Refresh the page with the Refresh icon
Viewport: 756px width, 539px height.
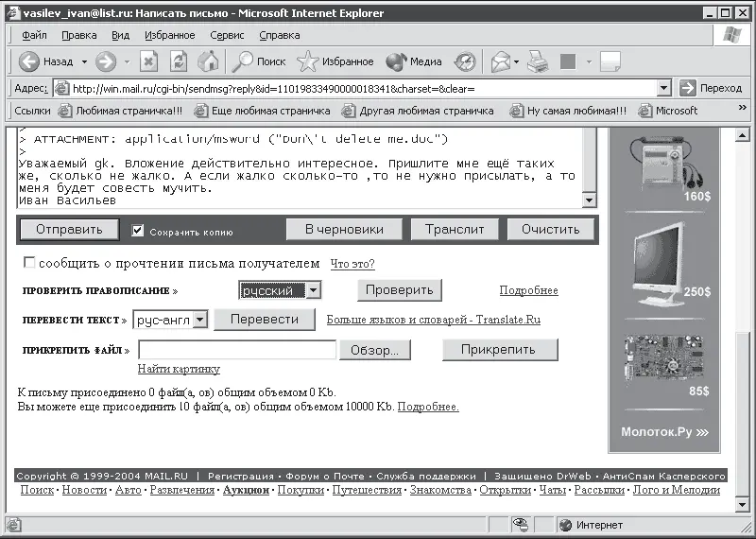[179, 61]
